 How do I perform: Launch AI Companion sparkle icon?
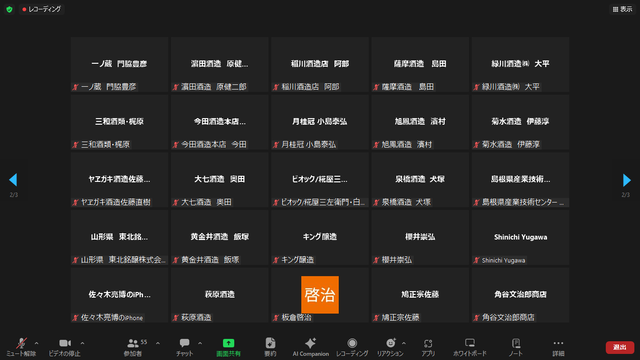[x=310, y=343]
